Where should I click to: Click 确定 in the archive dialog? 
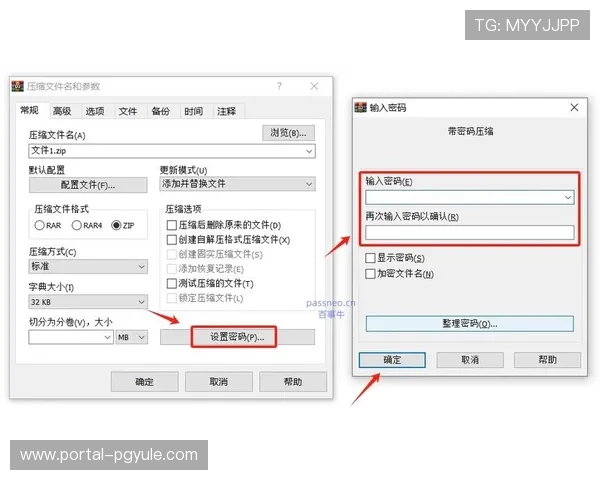(145, 382)
